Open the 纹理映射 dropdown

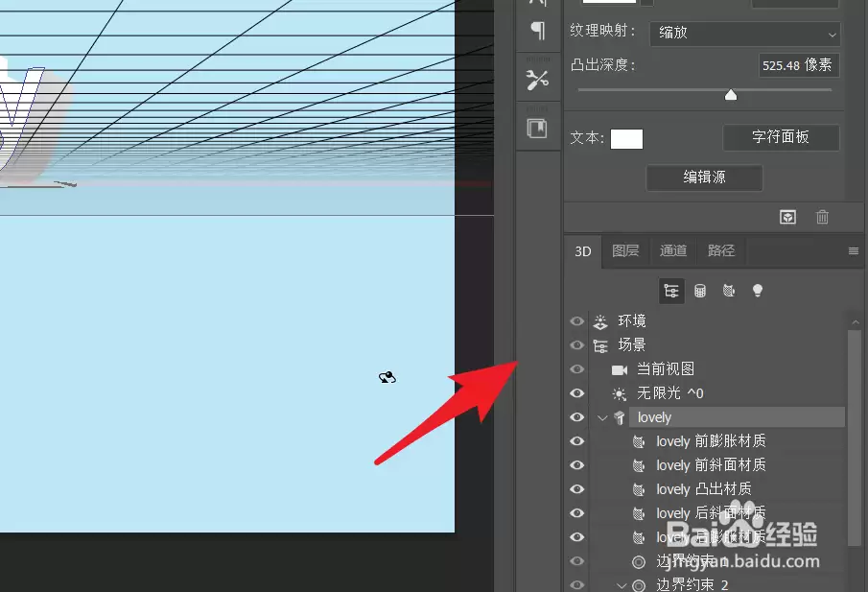point(745,34)
